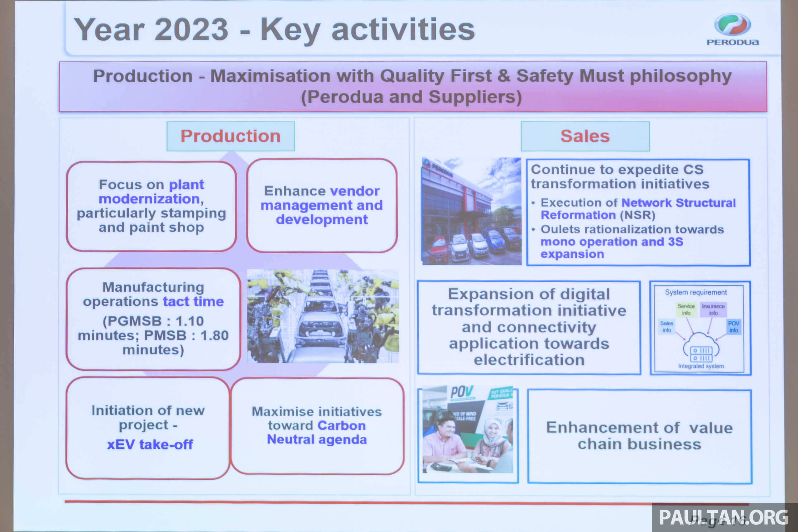Viewport: 798px width, 532px height.
Task: Select 'Network Structural Reformation' highlighted text
Action: tap(638, 209)
